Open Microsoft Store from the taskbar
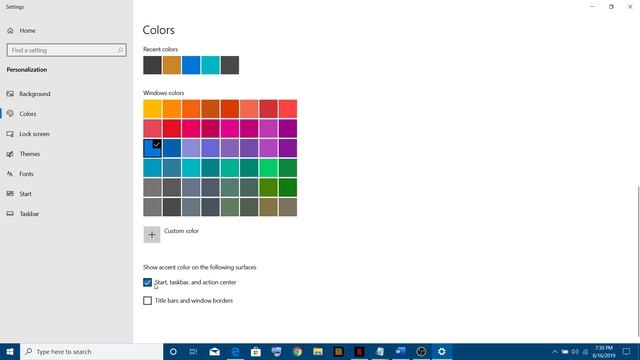The image size is (640, 360). click(x=256, y=352)
